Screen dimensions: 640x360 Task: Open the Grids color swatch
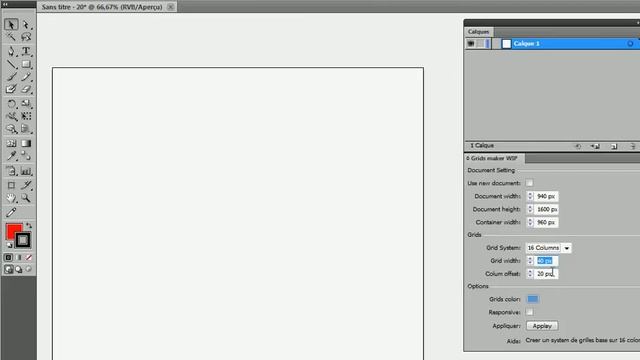[x=533, y=299]
